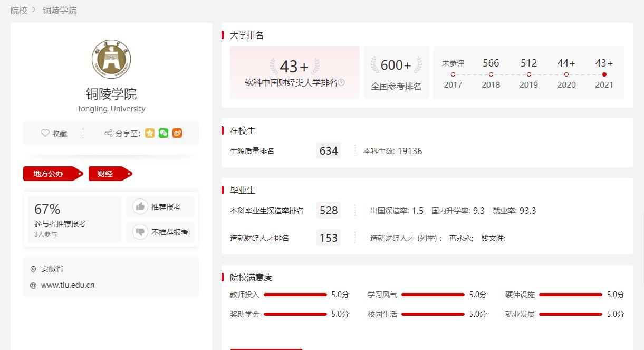Expand the 600+ 全国参考排名 card
Image resolution: width=644 pixels, height=350 pixels.
point(396,72)
